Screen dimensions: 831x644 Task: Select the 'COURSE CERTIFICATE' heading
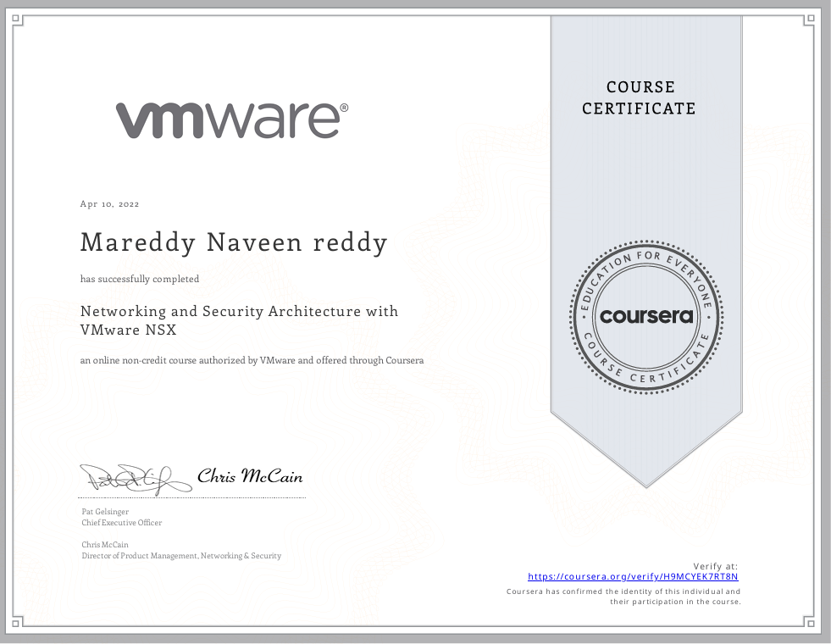pos(640,97)
